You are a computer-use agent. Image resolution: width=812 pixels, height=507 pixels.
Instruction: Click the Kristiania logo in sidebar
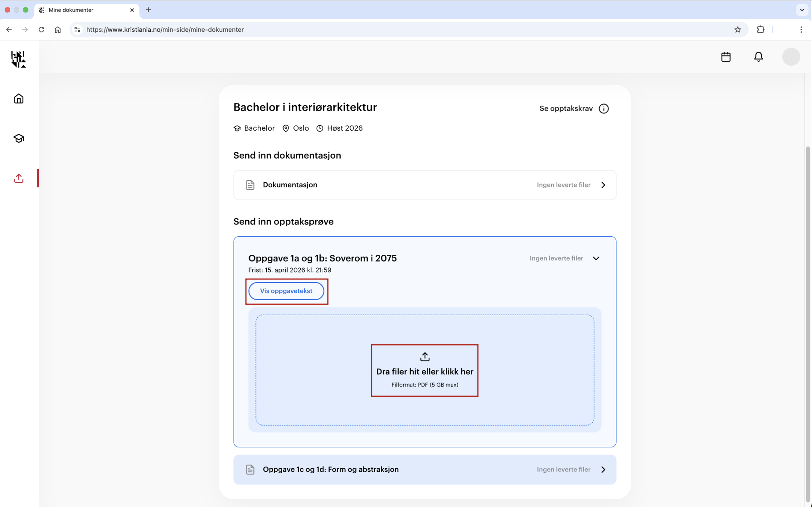click(x=18, y=59)
